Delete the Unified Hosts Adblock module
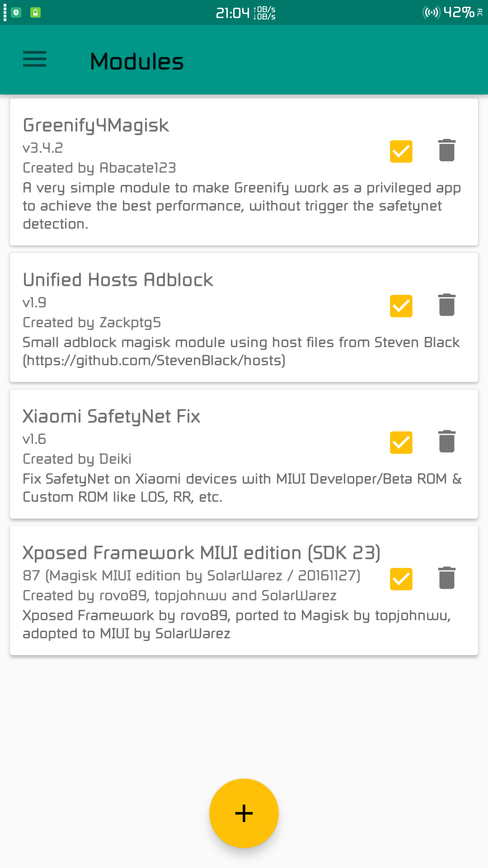The image size is (488, 868). 446,305
